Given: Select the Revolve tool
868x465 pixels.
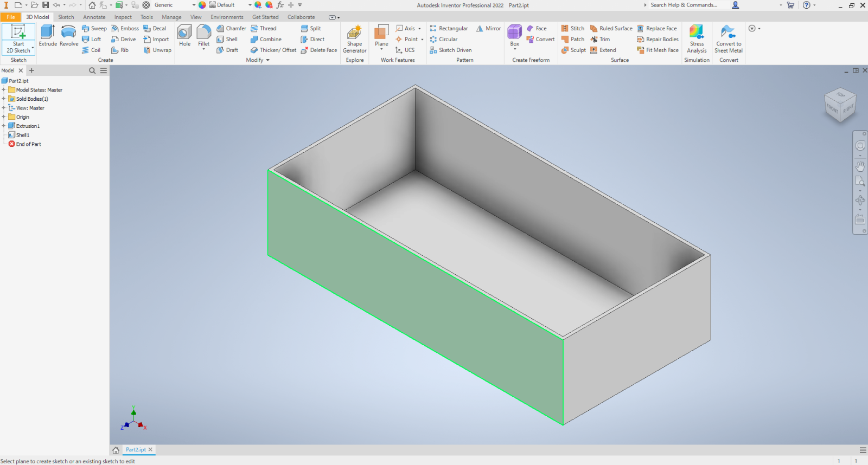Looking at the screenshot, I should point(69,36).
